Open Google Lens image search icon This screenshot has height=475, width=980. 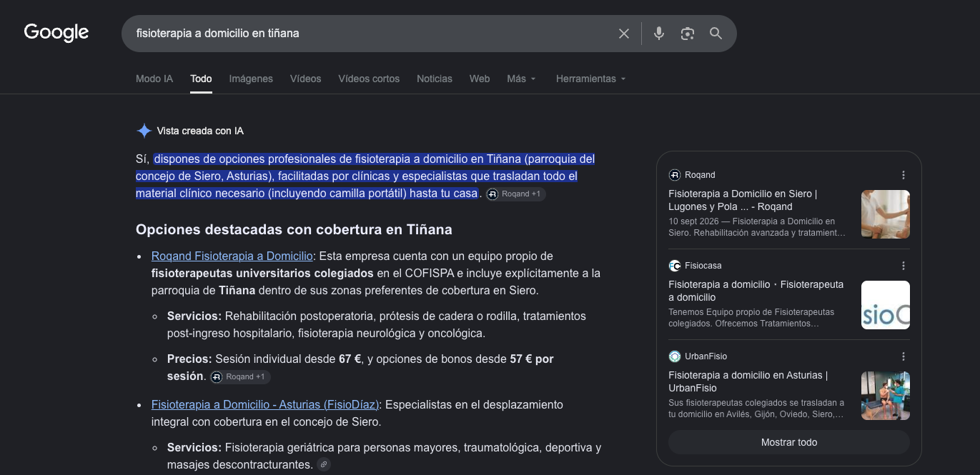(x=688, y=34)
